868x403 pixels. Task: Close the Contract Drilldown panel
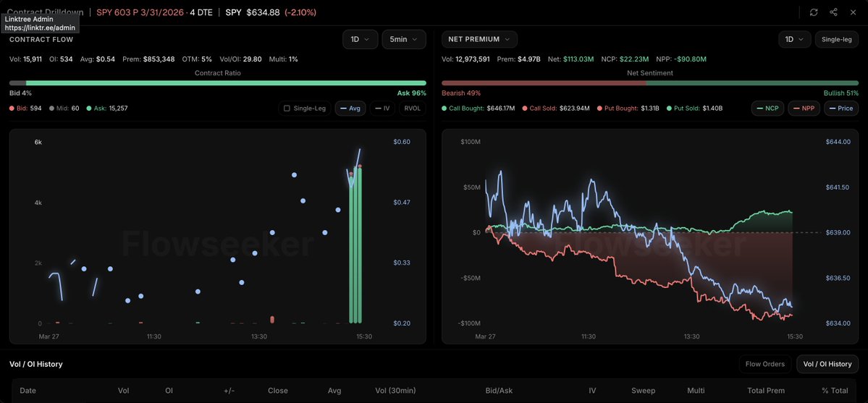853,12
